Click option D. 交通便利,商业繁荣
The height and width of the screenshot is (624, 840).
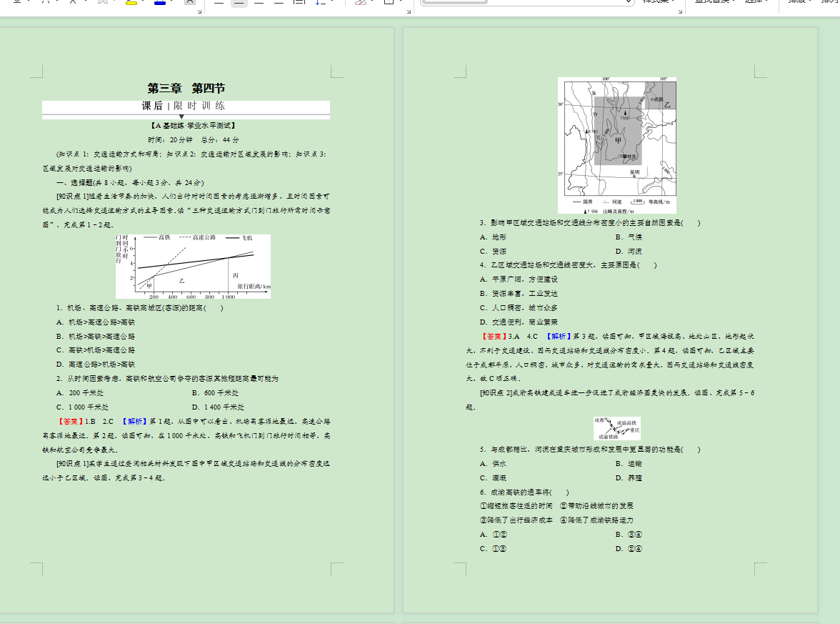pos(519,322)
